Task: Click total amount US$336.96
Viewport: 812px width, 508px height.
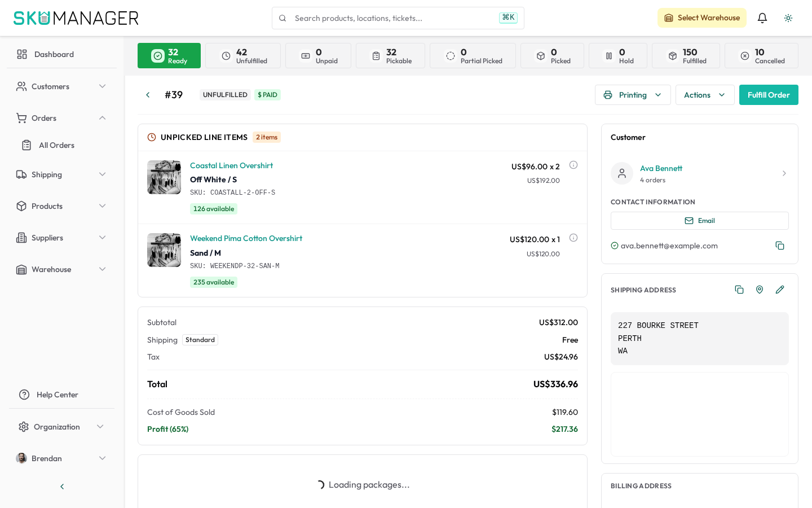Action: coord(555,384)
